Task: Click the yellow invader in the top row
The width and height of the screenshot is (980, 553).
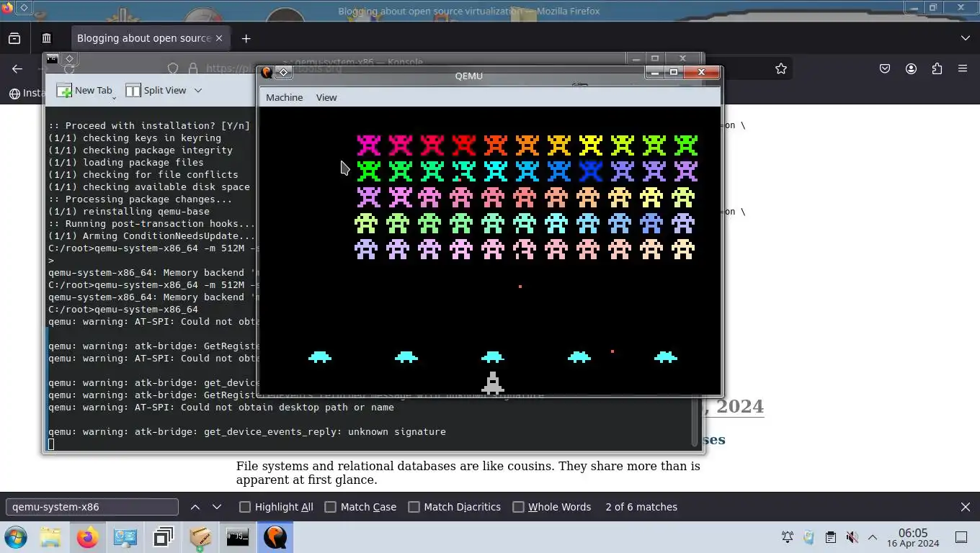Action: (x=591, y=145)
